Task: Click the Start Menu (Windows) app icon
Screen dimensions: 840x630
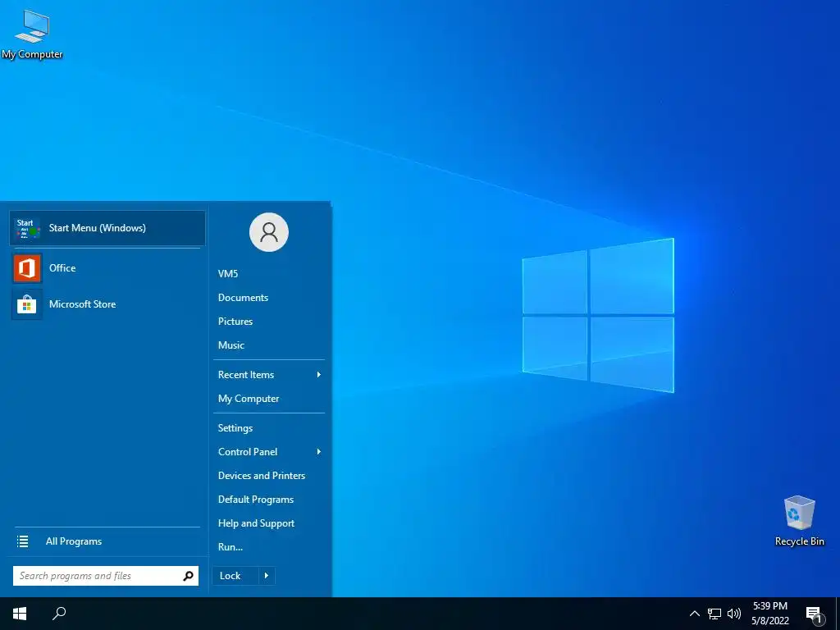Action: click(27, 228)
